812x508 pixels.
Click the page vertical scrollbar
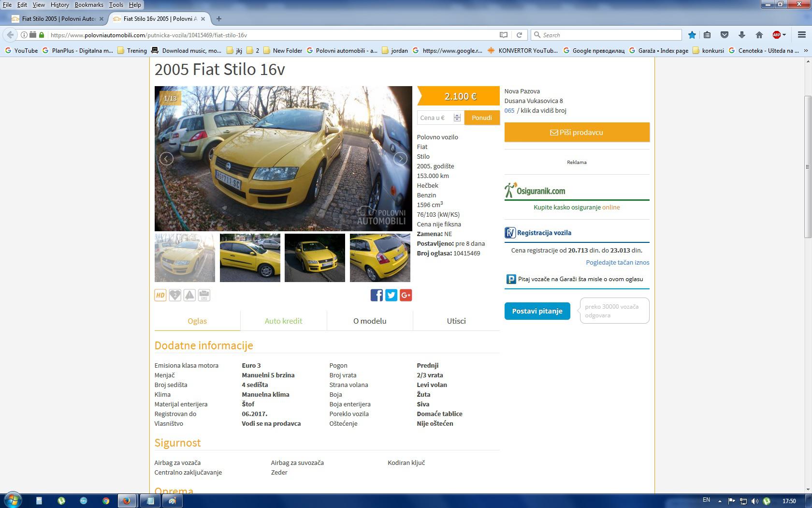tap(808, 167)
